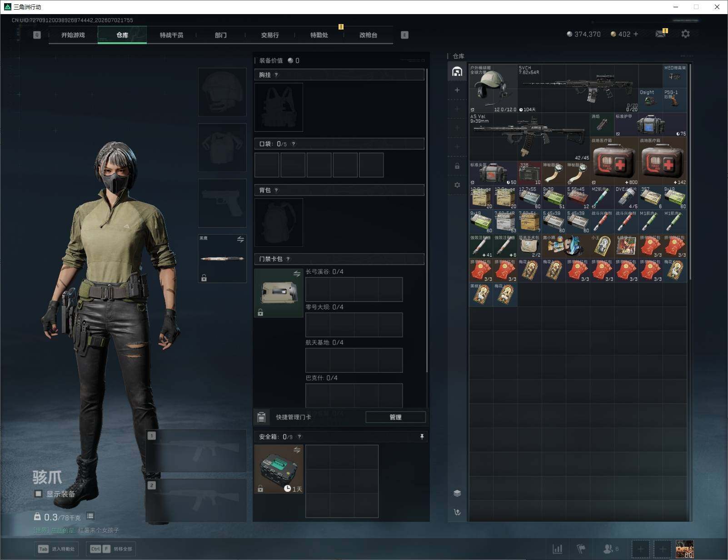Click the help icon beside 门禁卡包
This screenshot has width=728, height=560.
click(x=288, y=259)
